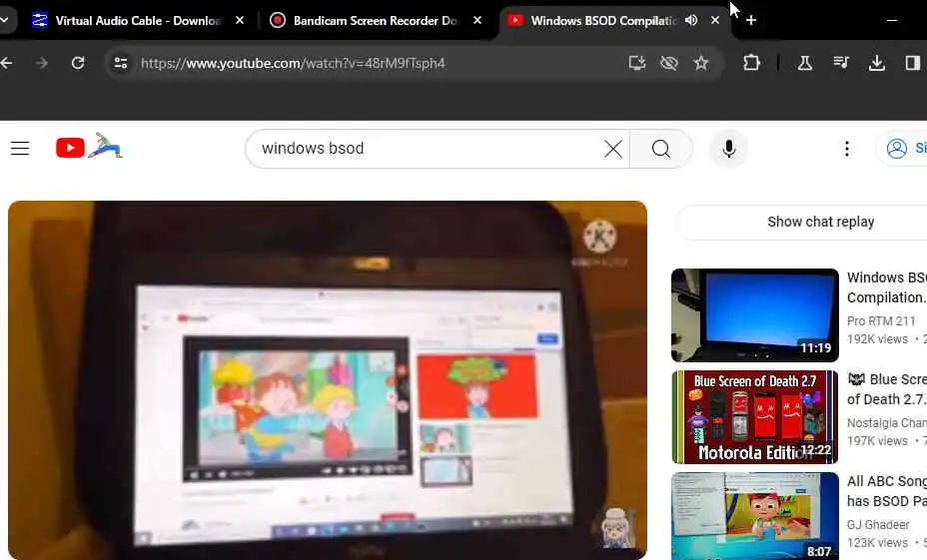The height and width of the screenshot is (560, 927).
Task: Run search with the magnifier button
Action: (x=661, y=149)
